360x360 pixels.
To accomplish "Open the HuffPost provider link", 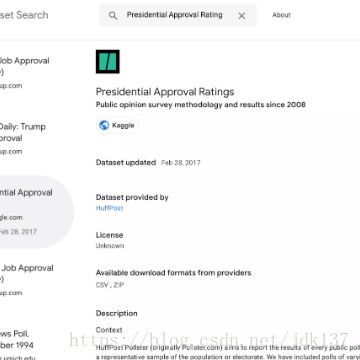I will (109, 208).
